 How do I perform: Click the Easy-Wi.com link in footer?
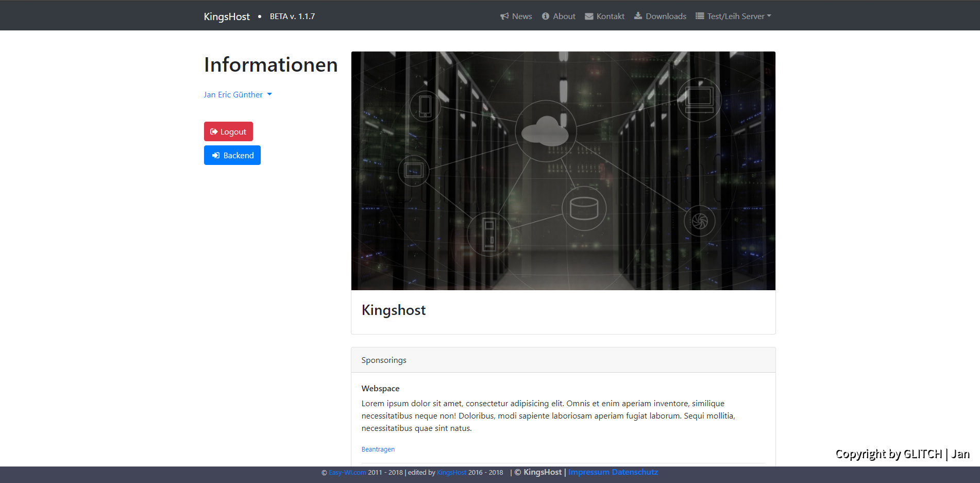[x=347, y=473]
